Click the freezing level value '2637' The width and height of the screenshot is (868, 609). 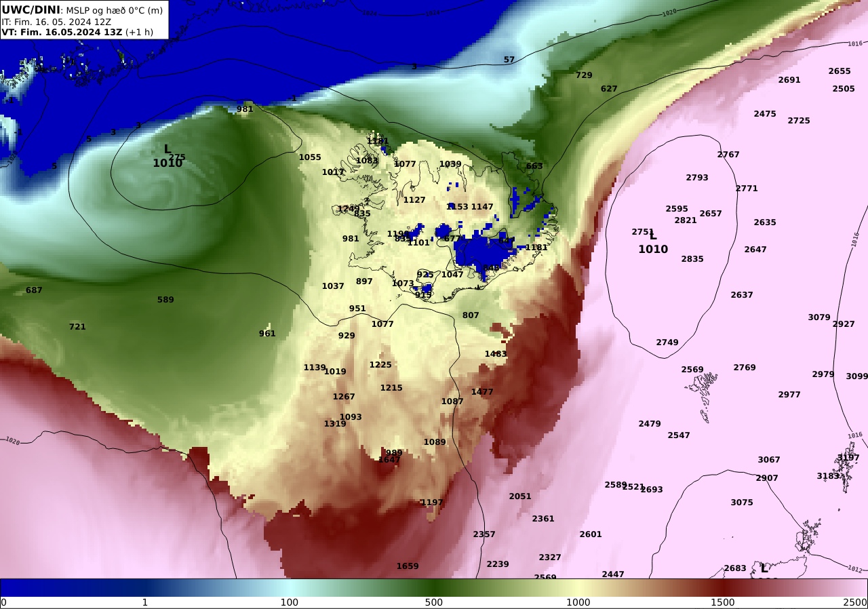click(742, 295)
